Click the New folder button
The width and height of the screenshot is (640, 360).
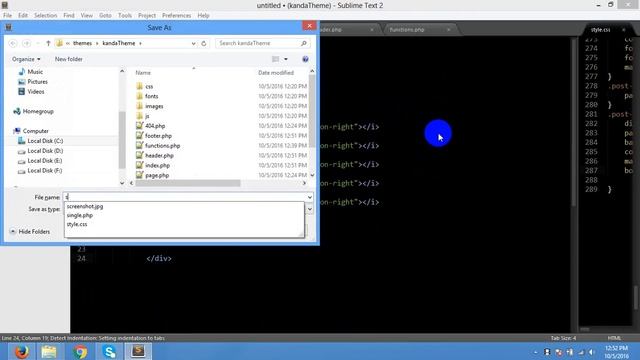(69, 59)
